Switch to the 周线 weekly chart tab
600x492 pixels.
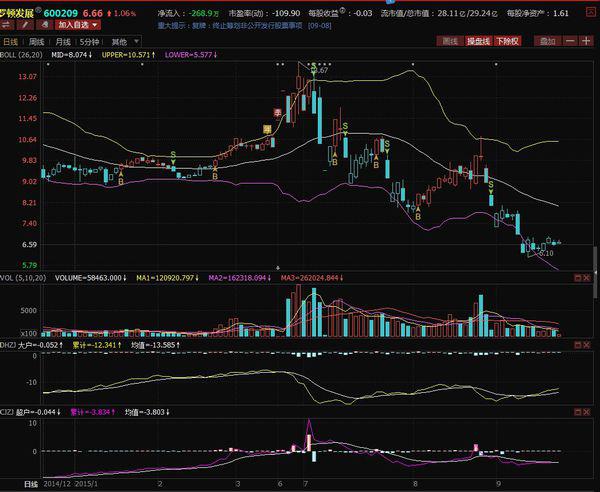(x=37, y=42)
